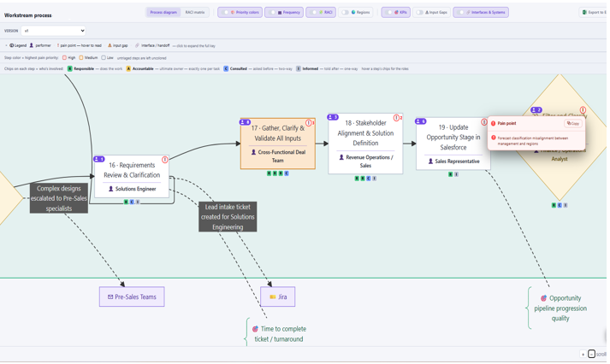This screenshot has height=364, width=610.
Task: Click the performer count badge on step 16
Action: pos(99,159)
